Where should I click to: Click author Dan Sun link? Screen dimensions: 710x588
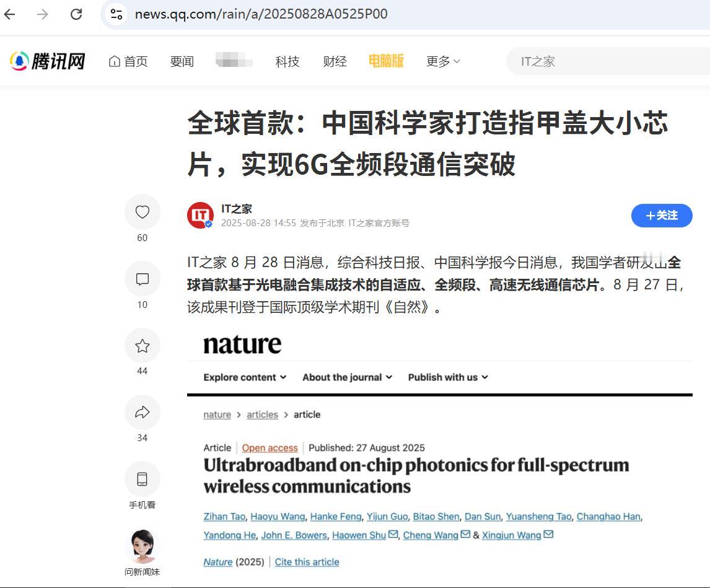click(x=483, y=516)
